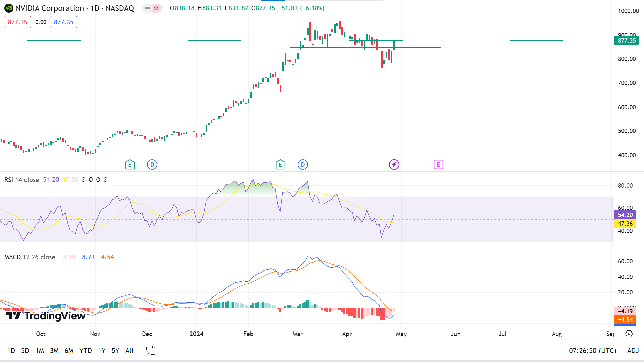
Task: Click the purple 54.20 RSI axis label
Action: point(625,215)
